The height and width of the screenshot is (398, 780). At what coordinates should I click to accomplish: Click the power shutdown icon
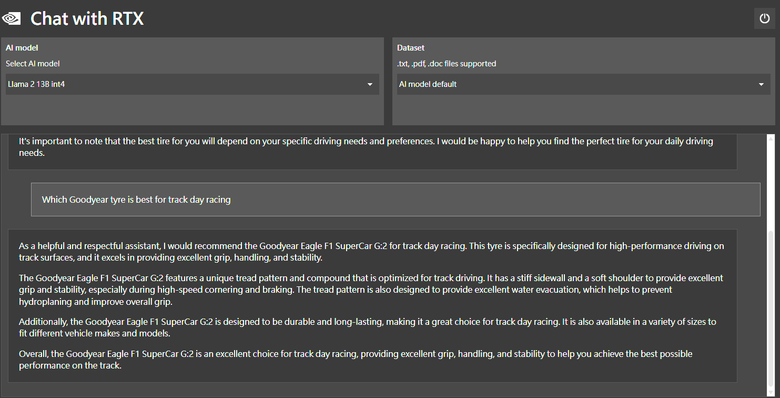pos(764,19)
